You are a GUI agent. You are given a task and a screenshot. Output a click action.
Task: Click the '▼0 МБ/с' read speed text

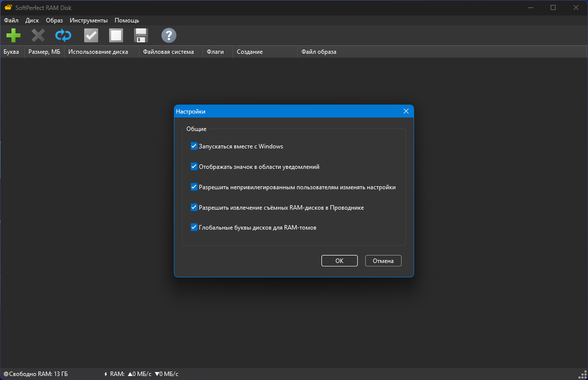tap(166, 374)
